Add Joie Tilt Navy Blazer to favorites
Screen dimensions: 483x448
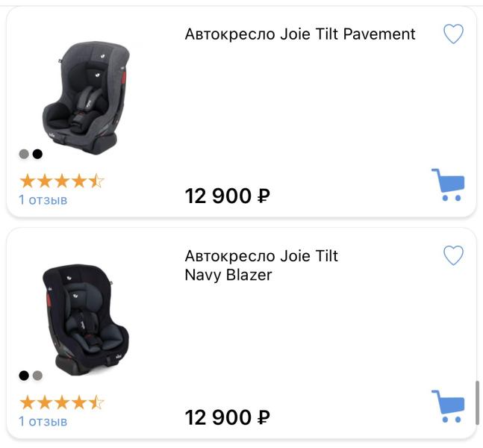tap(453, 255)
